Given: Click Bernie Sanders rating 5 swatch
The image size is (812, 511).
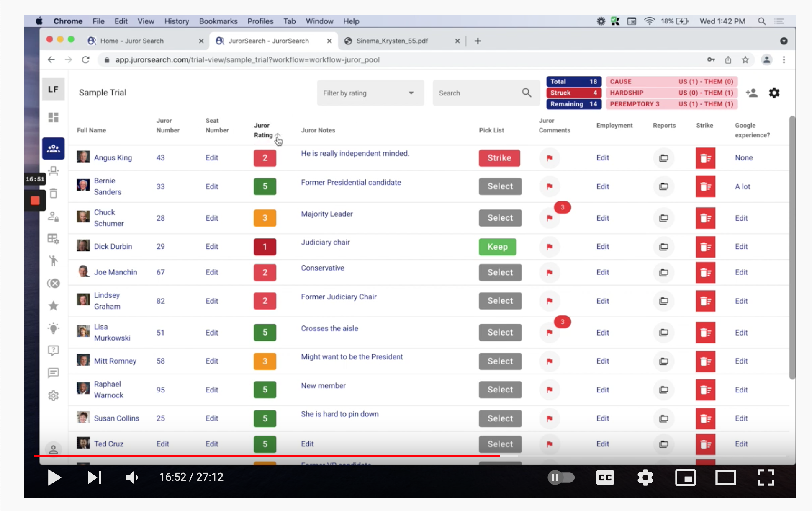Looking at the screenshot, I should 265,187.
